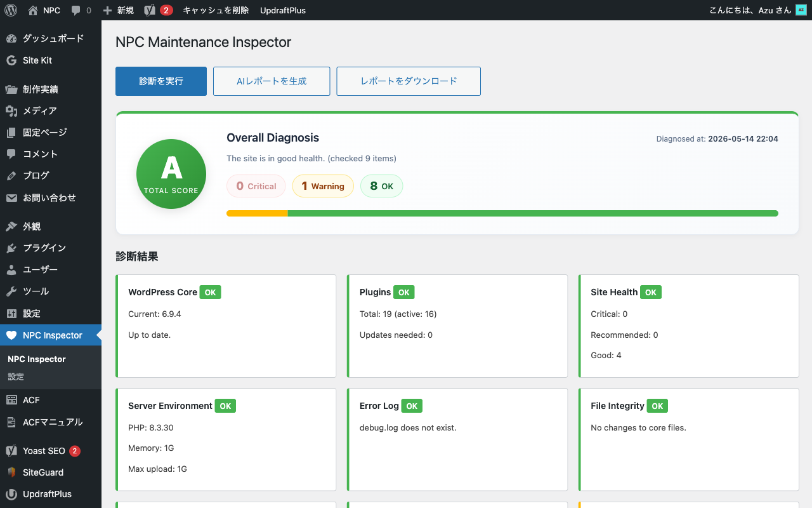Image resolution: width=812 pixels, height=508 pixels.
Task: Click the yellow warning segment of progress bar
Action: coord(257,213)
